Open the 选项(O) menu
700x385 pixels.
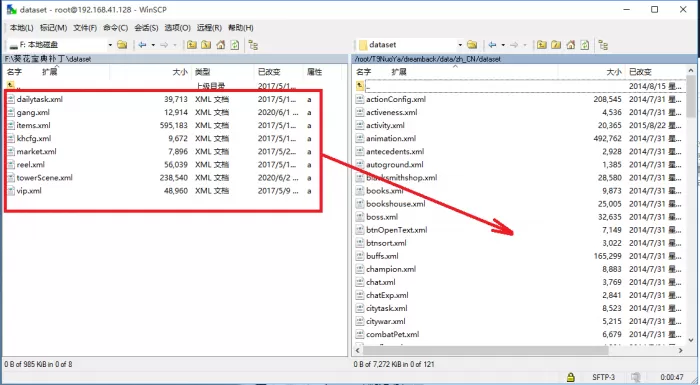pyautogui.click(x=177, y=28)
